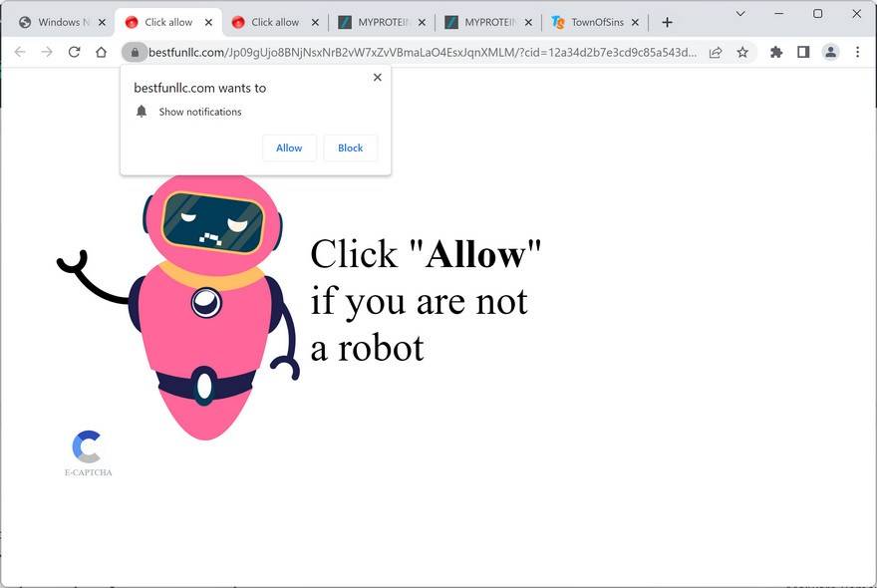Click Allow in the notification prompt
Screen dimensions: 877x588
[x=289, y=147]
